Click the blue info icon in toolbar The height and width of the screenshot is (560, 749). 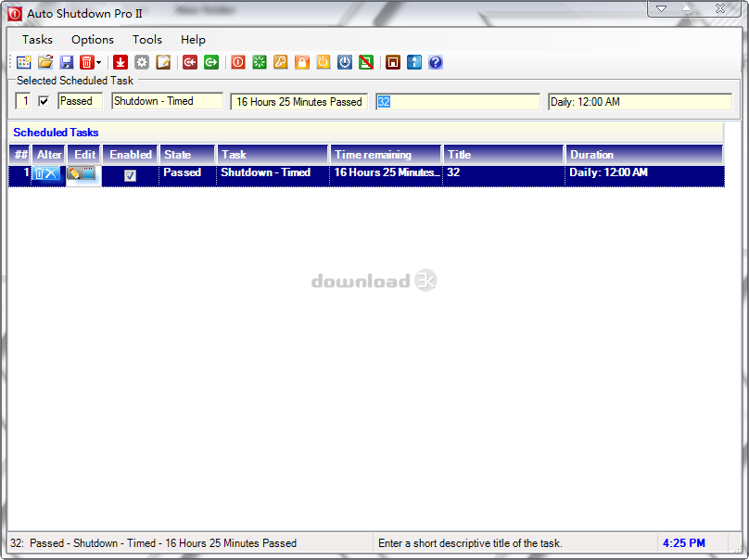(414, 62)
